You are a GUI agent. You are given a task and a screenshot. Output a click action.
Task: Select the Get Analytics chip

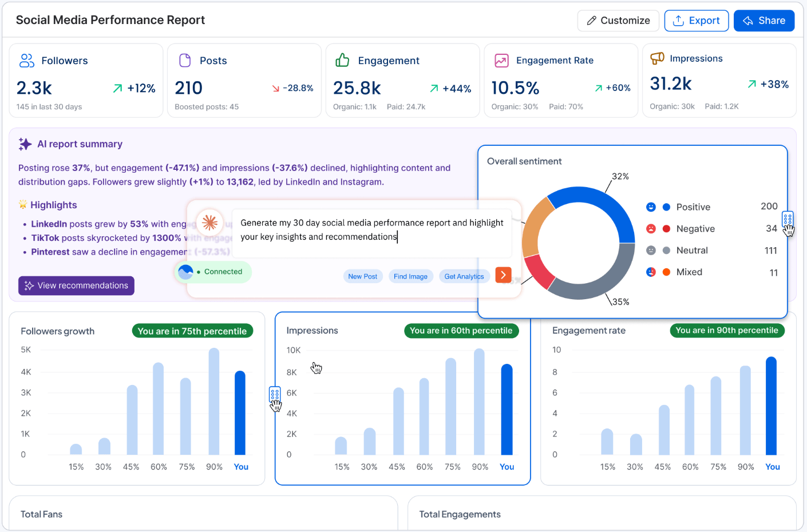464,276
